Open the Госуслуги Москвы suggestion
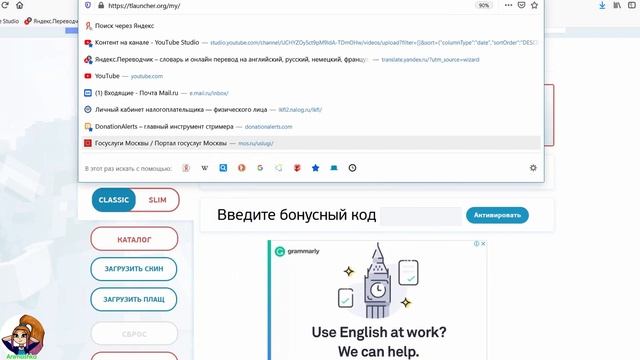 [311, 143]
